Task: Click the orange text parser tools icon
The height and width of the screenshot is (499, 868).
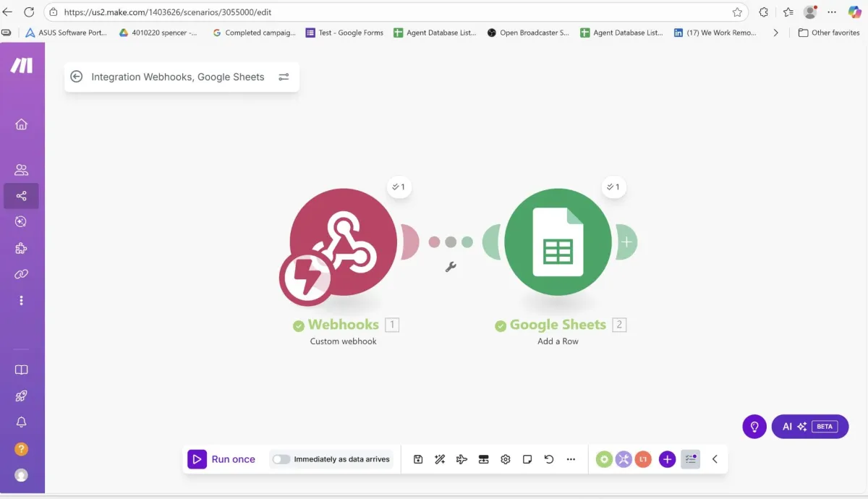Action: tap(643, 459)
